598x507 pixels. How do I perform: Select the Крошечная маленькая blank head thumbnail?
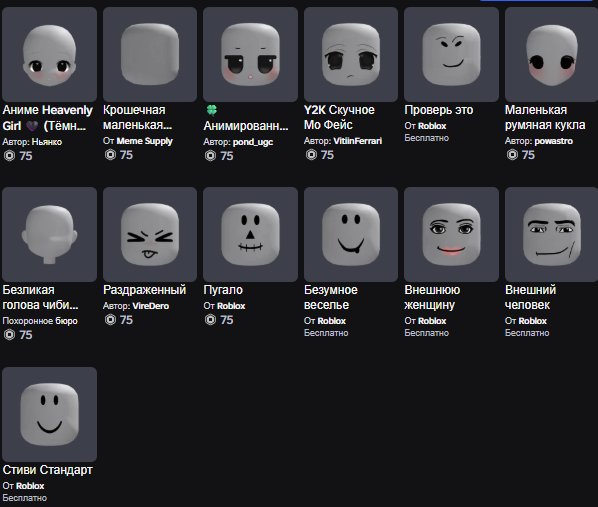pyautogui.click(x=150, y=55)
